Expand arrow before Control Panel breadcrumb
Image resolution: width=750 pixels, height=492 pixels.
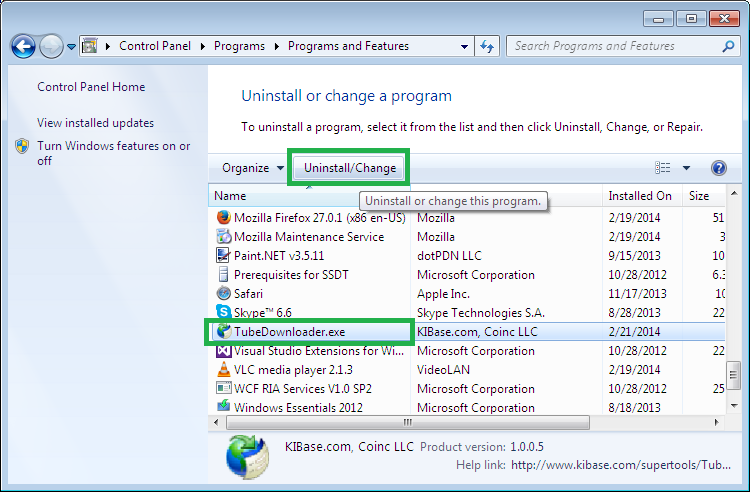(108, 46)
